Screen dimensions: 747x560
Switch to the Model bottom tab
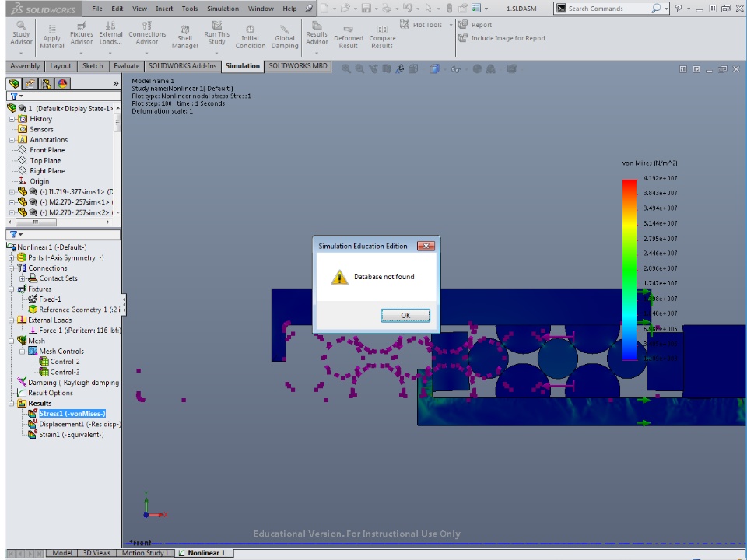click(x=62, y=553)
